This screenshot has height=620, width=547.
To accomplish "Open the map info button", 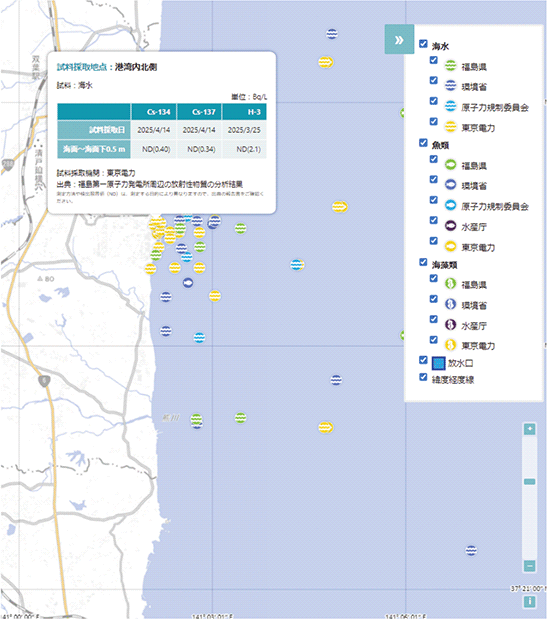I will click(530, 601).
